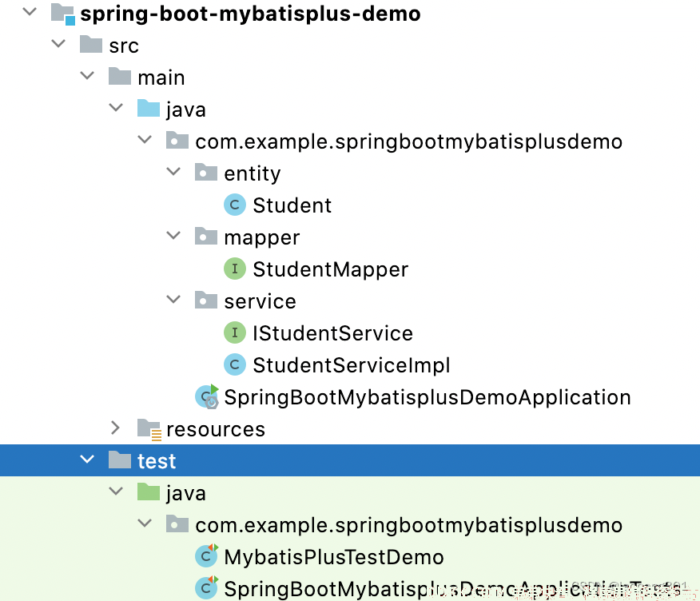Select the com.example.springbootmybatisplusdemo label under test
This screenshot has height=601, width=700.
click(x=409, y=526)
